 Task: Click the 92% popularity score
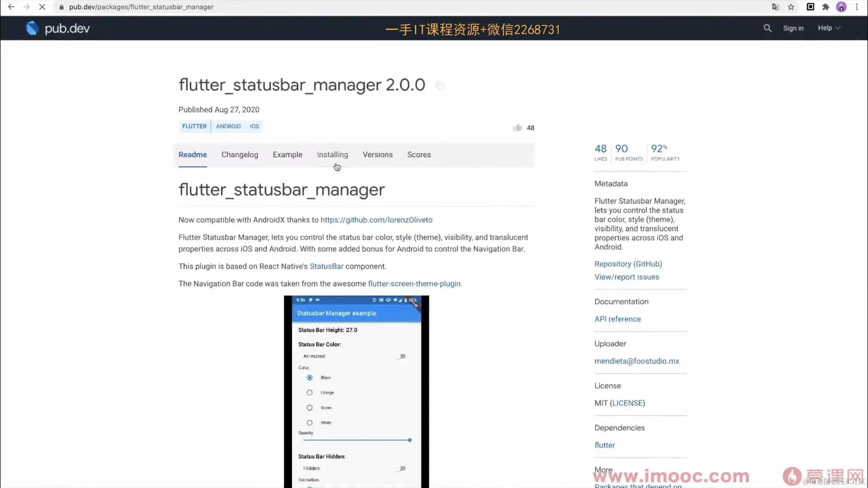665,152
